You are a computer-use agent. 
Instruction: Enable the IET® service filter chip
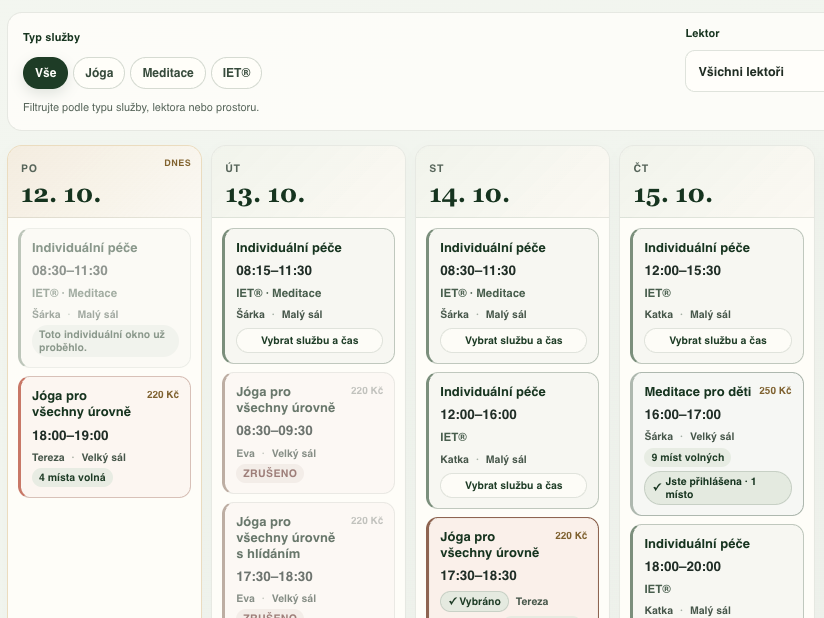(236, 73)
